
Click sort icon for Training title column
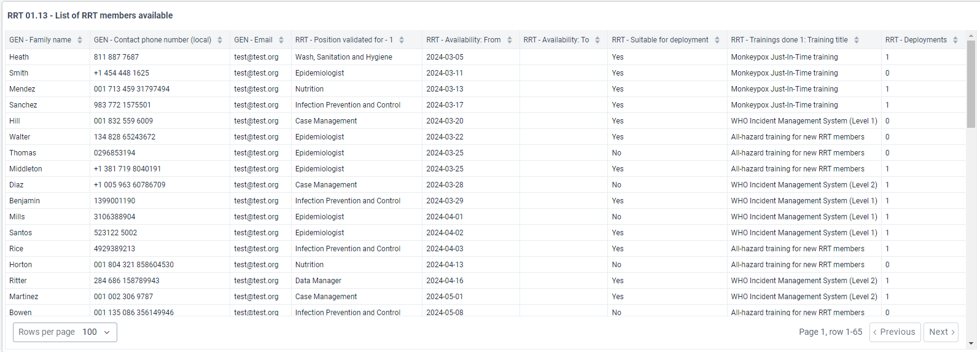point(857,40)
